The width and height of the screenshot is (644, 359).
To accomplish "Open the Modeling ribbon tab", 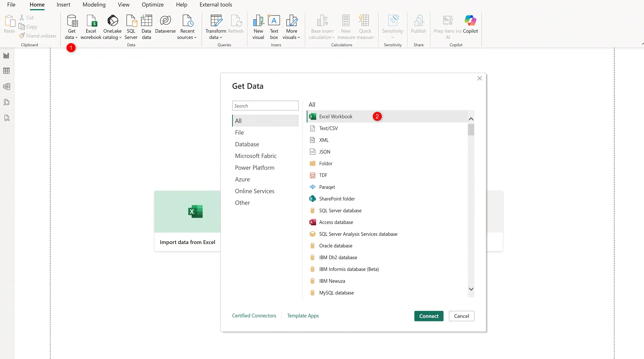I will [94, 4].
